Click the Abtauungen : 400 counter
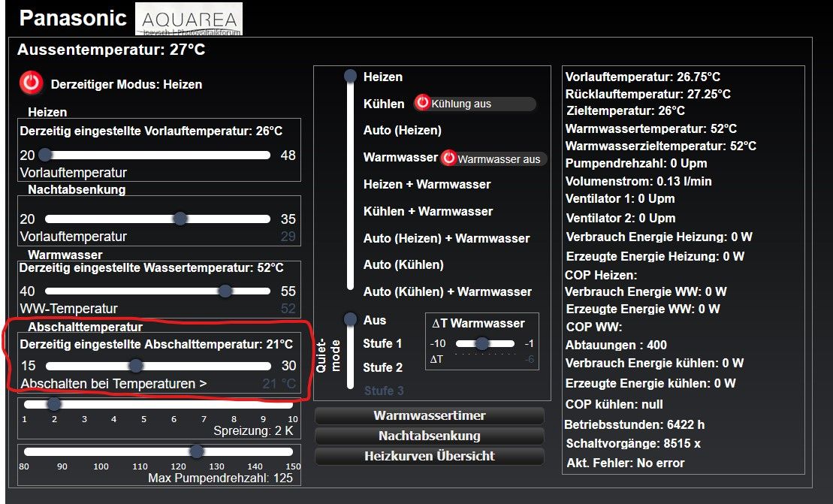 616,346
